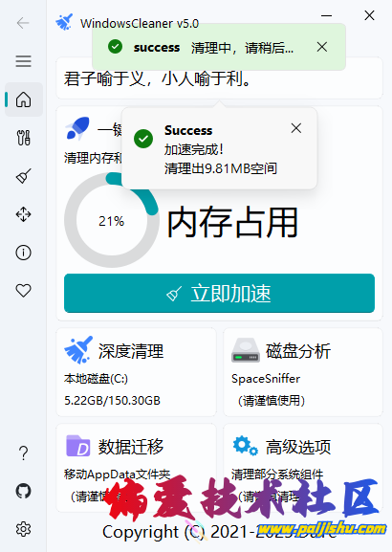This screenshot has height=552, width=392.
Task: Click the disk drive icon of 磁盘分析
Action: point(246,350)
